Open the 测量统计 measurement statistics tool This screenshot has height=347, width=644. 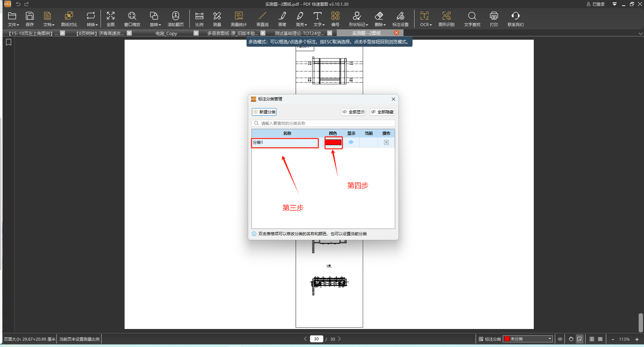238,19
